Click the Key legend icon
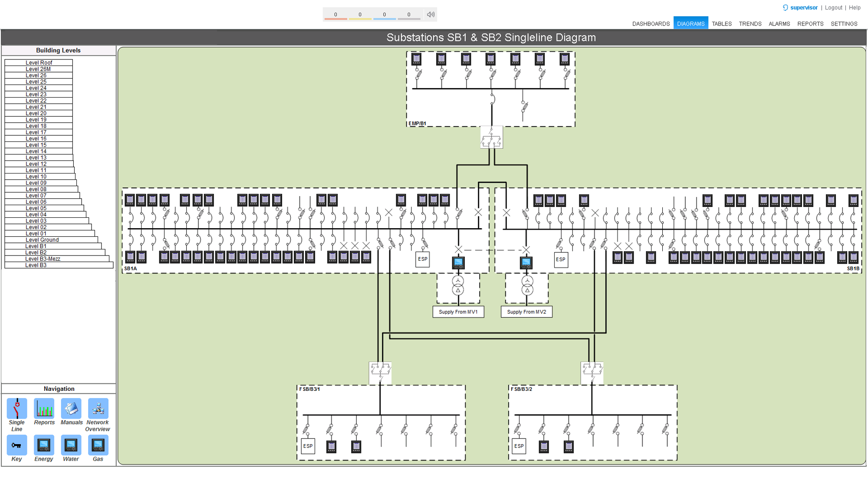The width and height of the screenshot is (868, 488). point(17,445)
